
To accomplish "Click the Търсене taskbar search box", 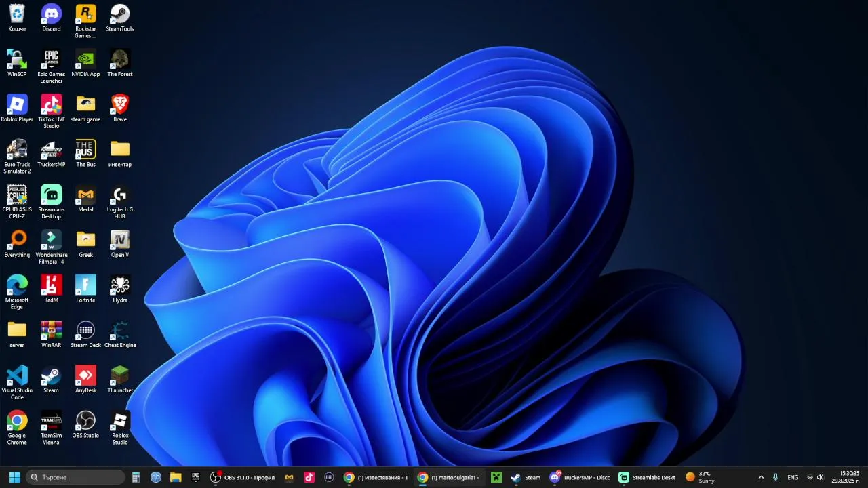I will (76, 477).
